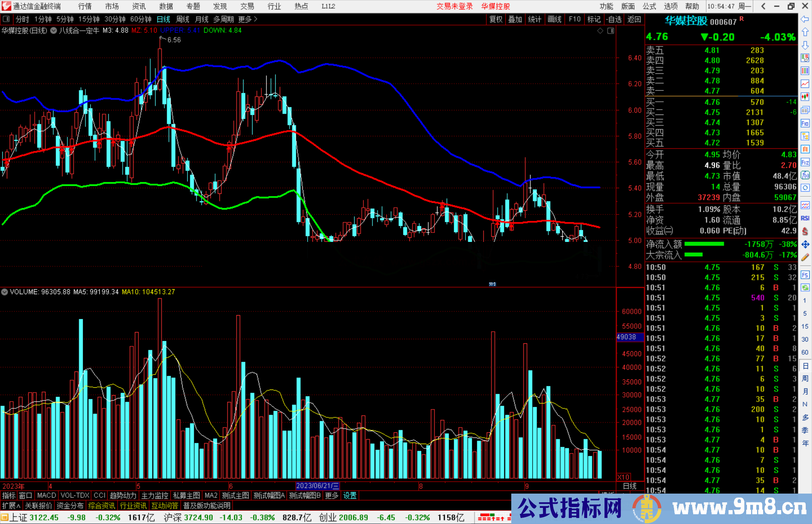Toggle the diamond marker above chart

(600, 31)
